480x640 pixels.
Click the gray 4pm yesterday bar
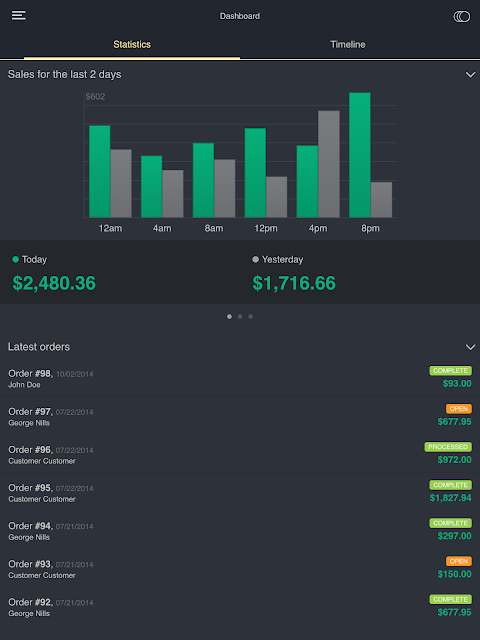(329, 164)
